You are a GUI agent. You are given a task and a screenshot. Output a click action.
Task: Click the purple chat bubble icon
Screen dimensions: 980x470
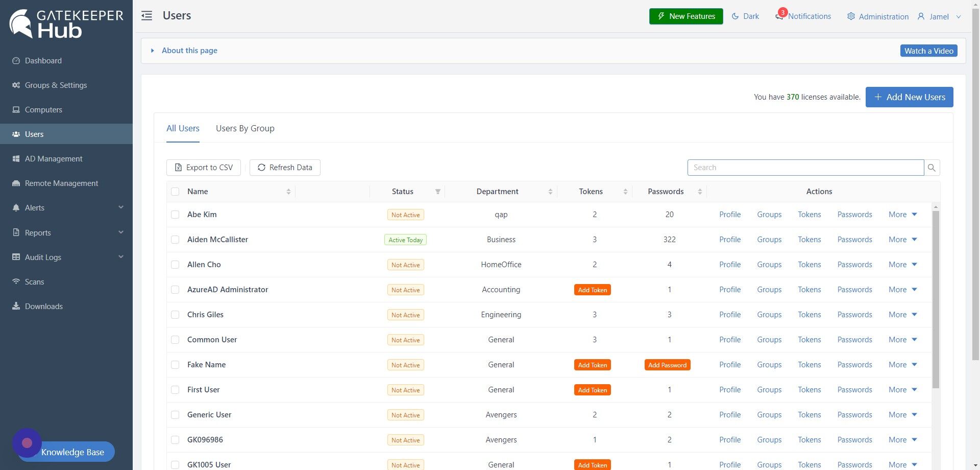pyautogui.click(x=27, y=443)
